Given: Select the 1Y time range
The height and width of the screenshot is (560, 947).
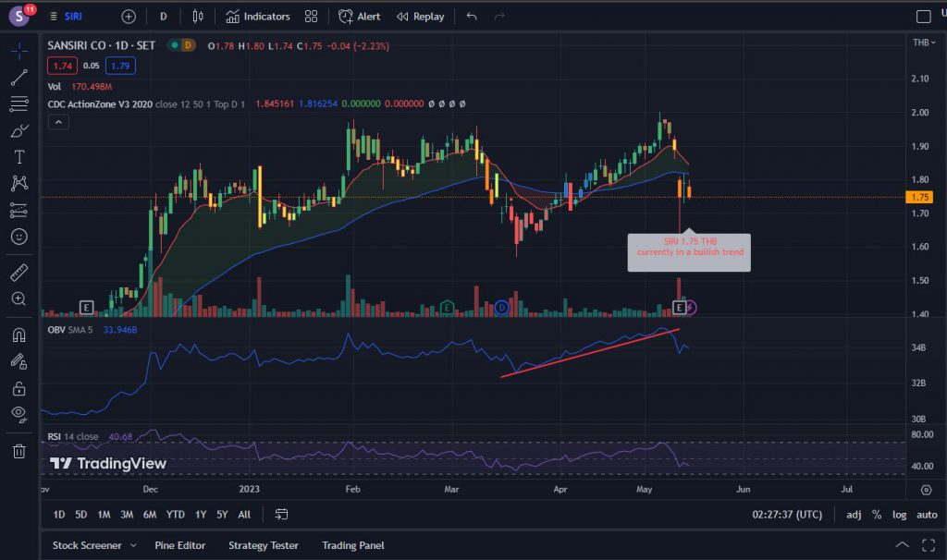Looking at the screenshot, I should point(201,515).
